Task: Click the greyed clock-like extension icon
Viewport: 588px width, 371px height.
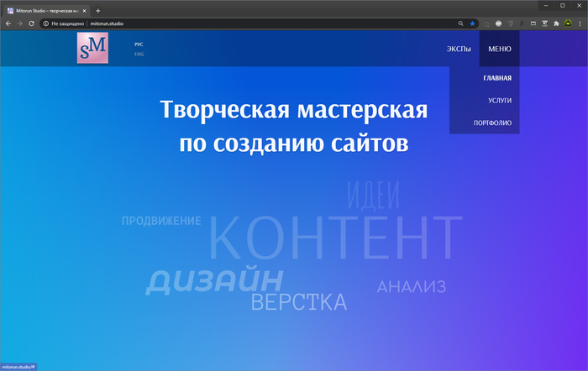Action: point(486,24)
